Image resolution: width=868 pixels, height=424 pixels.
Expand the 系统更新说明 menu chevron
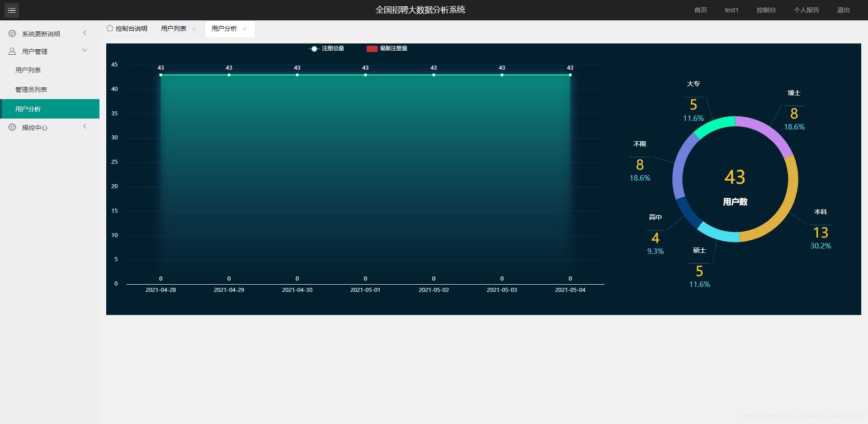point(85,33)
